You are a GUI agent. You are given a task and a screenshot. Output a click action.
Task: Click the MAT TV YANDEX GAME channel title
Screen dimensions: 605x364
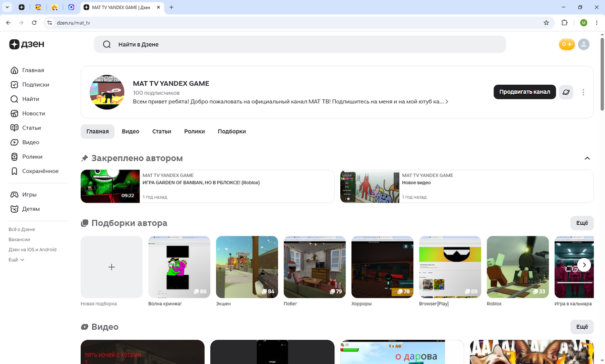pos(171,84)
